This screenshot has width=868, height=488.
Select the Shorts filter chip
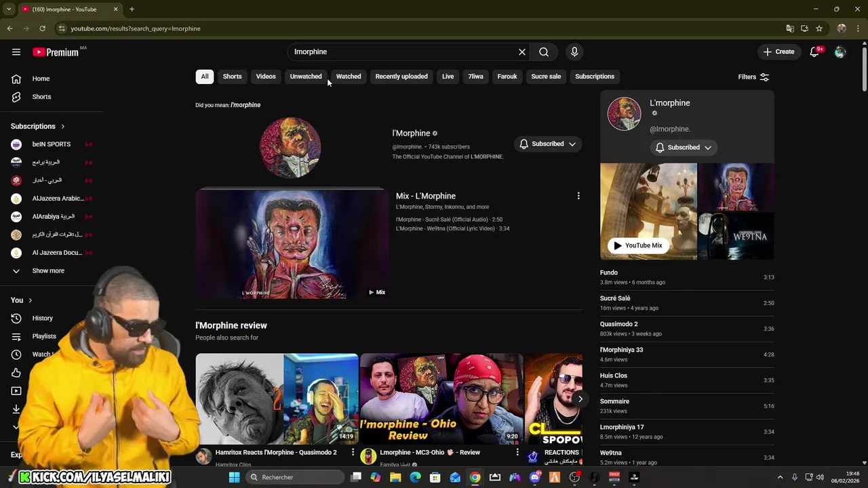click(x=232, y=77)
